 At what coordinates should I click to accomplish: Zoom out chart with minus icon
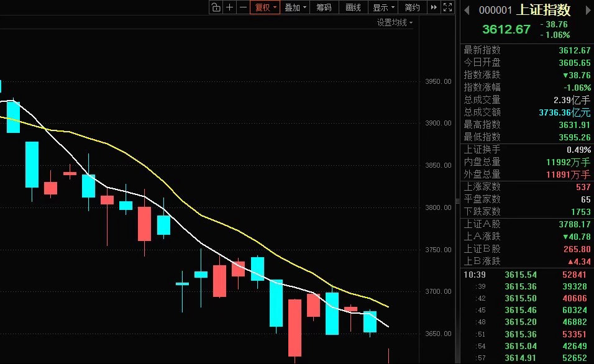pyautogui.click(x=243, y=7)
